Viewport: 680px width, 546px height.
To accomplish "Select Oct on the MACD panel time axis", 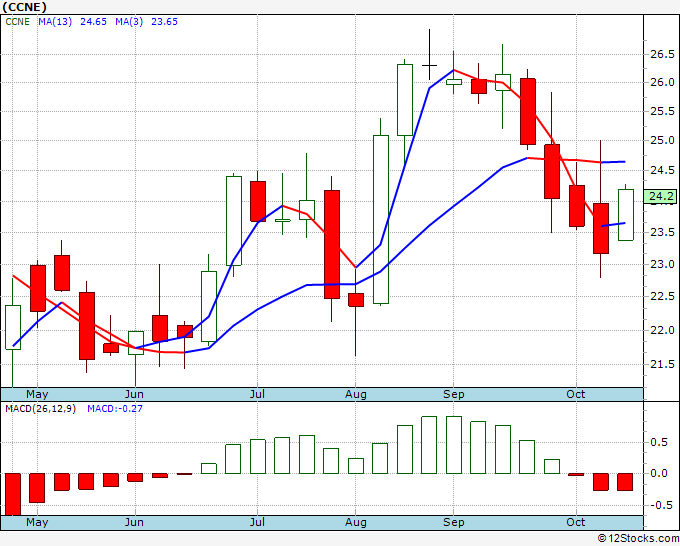I will point(575,522).
